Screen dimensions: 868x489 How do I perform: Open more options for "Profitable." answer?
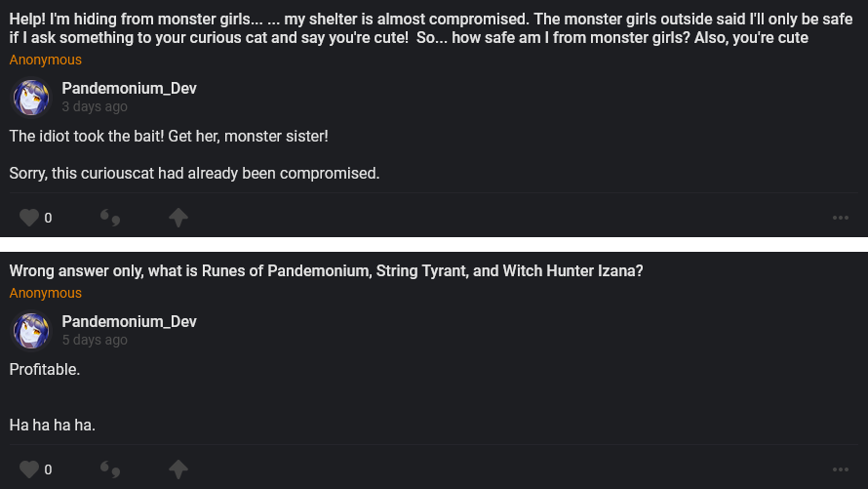(841, 469)
